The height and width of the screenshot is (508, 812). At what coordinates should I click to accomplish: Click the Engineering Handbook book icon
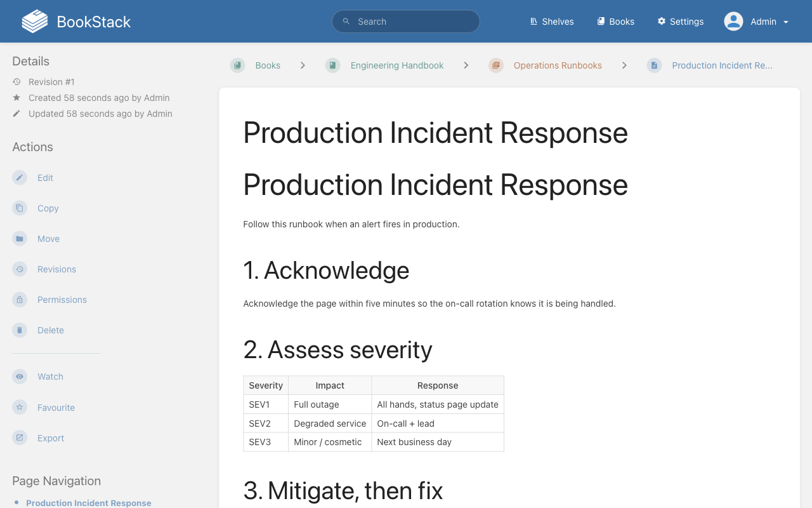tap(333, 65)
